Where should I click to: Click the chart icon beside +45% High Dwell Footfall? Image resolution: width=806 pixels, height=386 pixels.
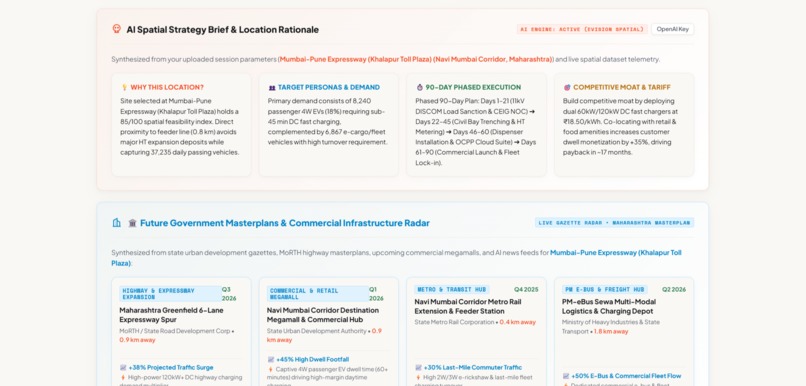pyautogui.click(x=271, y=359)
